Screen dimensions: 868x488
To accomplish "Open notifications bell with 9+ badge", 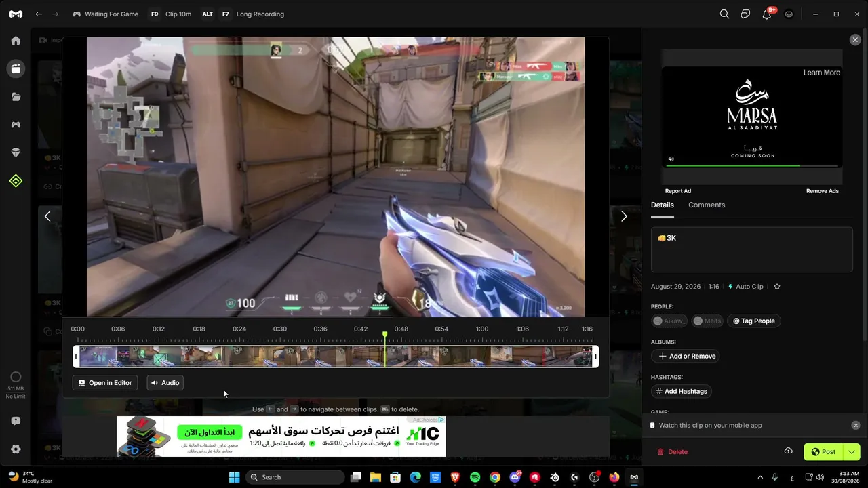I will pos(767,14).
